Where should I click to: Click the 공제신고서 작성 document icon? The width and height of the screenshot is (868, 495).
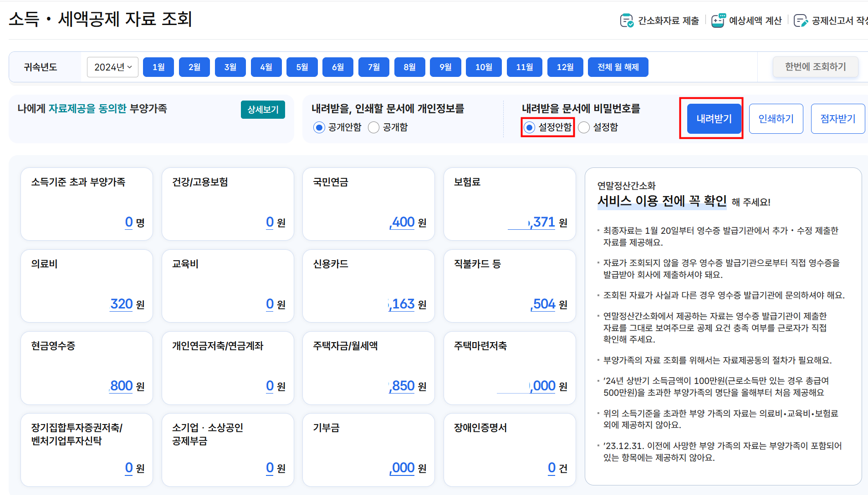801,20
